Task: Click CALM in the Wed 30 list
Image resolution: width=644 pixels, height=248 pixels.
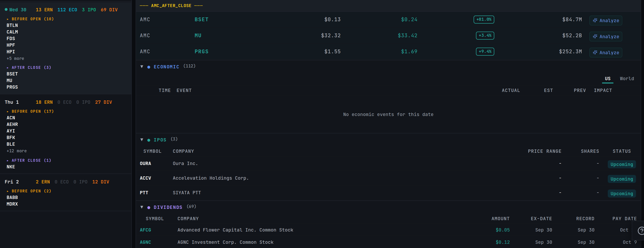Action: pyautogui.click(x=12, y=32)
